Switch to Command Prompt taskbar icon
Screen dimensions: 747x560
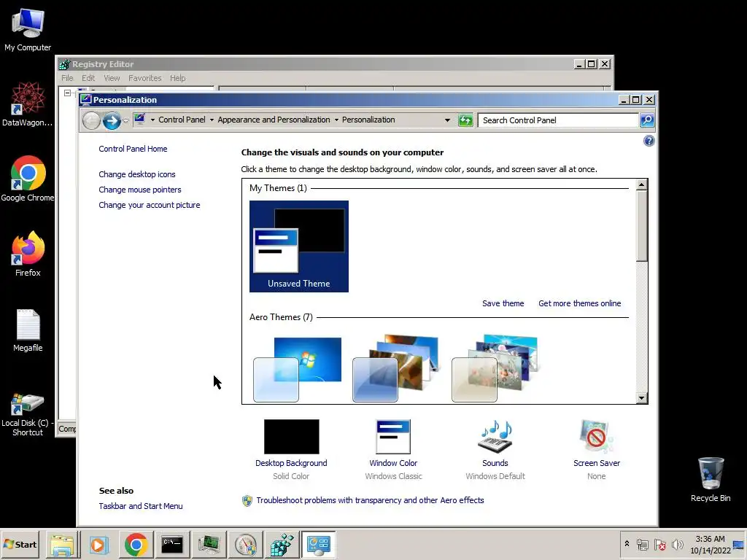(x=172, y=545)
